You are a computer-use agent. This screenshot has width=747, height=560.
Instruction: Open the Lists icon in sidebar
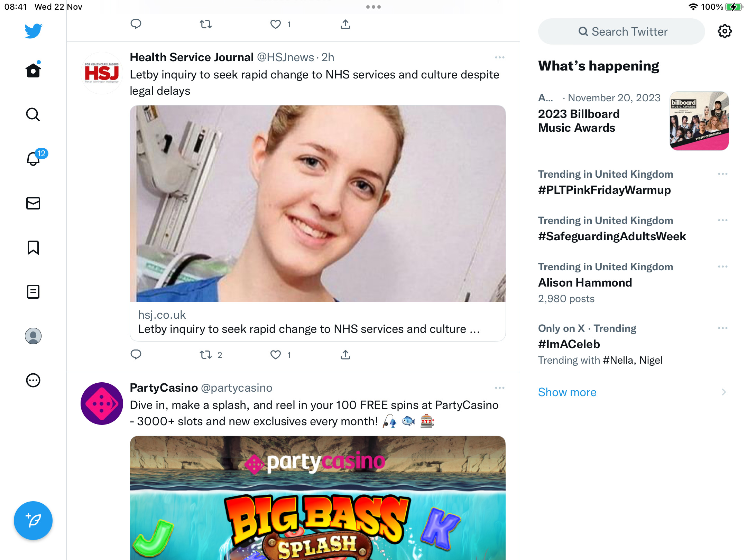pyautogui.click(x=33, y=292)
